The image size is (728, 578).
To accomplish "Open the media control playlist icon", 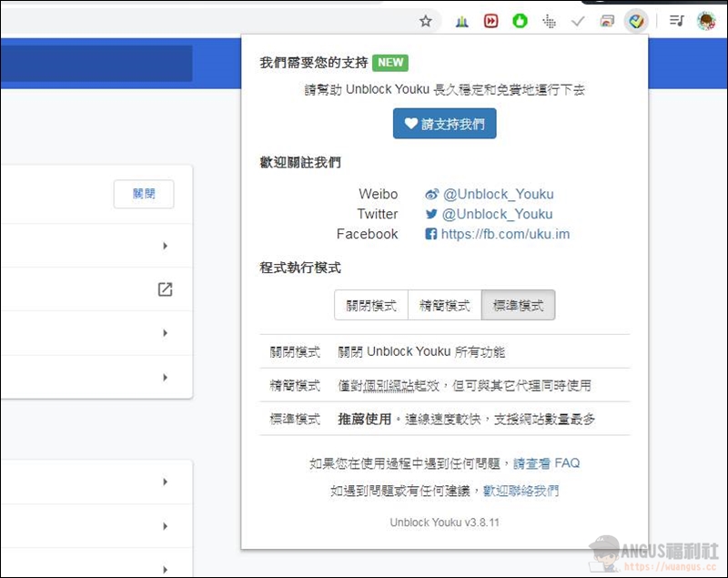I will pyautogui.click(x=676, y=21).
